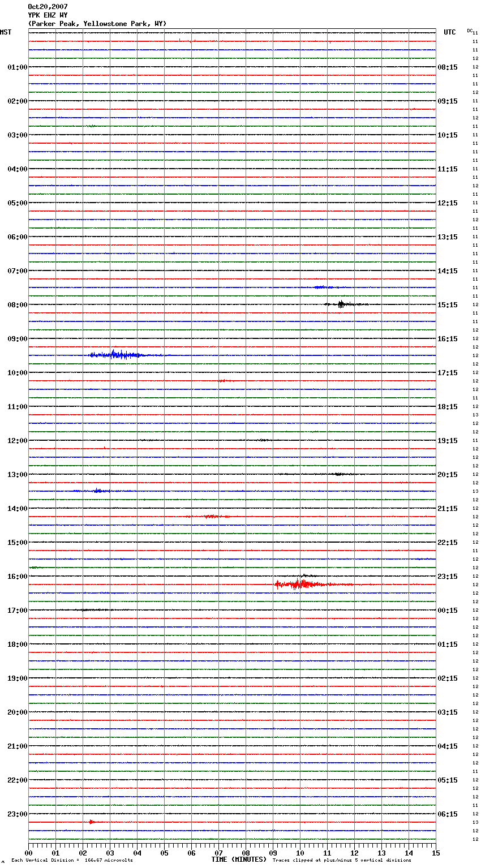This screenshot has width=481, height=868.
Task: Click the 11:15 UTC time label
Action: [x=448, y=169]
